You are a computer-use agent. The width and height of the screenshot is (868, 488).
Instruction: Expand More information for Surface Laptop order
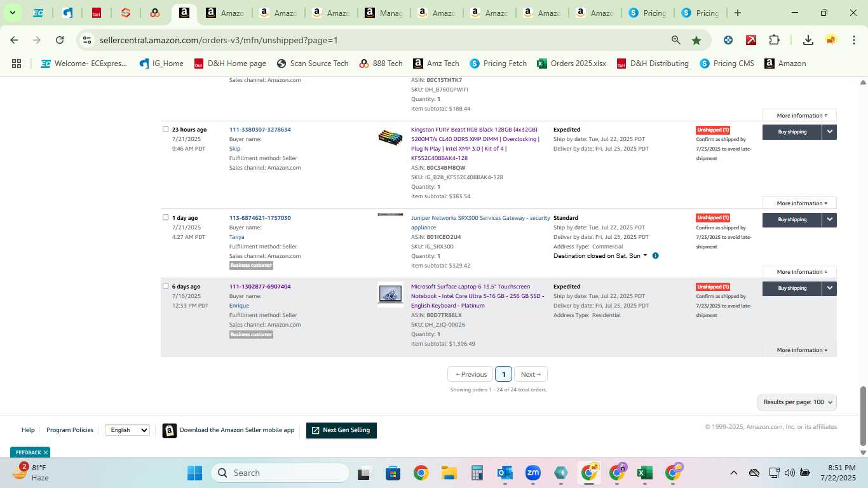802,350
